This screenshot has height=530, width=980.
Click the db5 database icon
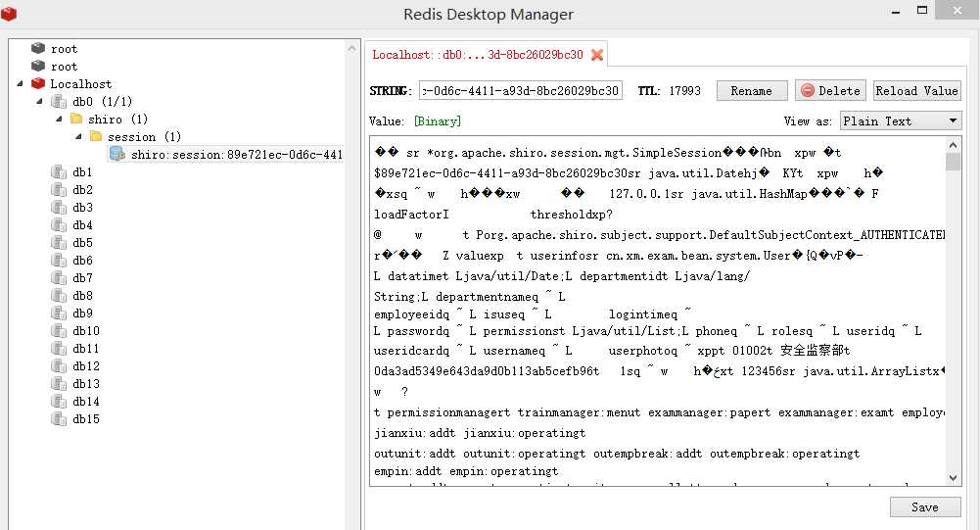click(x=59, y=242)
